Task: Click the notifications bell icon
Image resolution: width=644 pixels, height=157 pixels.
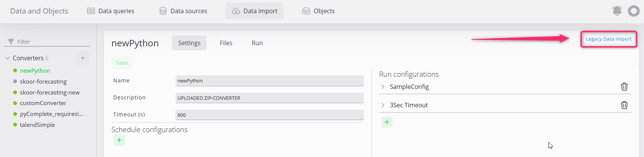Action: 617,11
